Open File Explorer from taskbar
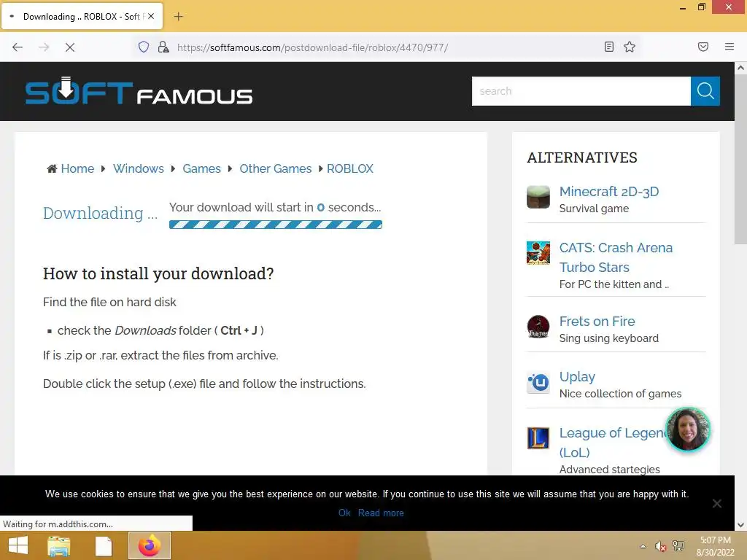The width and height of the screenshot is (747, 560). pos(59,545)
